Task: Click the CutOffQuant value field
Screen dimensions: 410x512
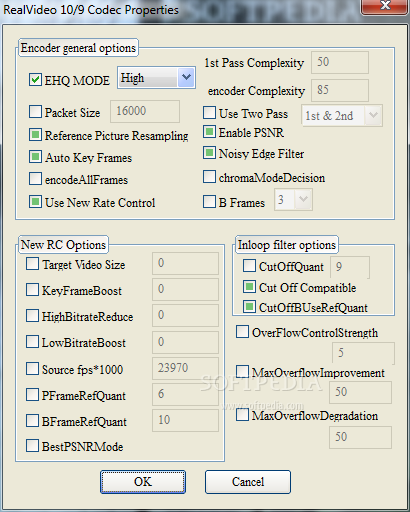Action: (x=350, y=267)
